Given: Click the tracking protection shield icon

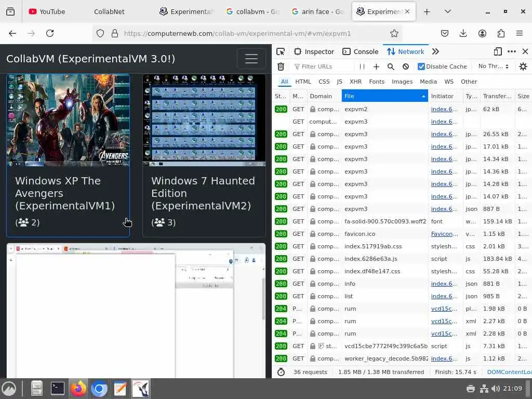Looking at the screenshot, I should tap(100, 33).
